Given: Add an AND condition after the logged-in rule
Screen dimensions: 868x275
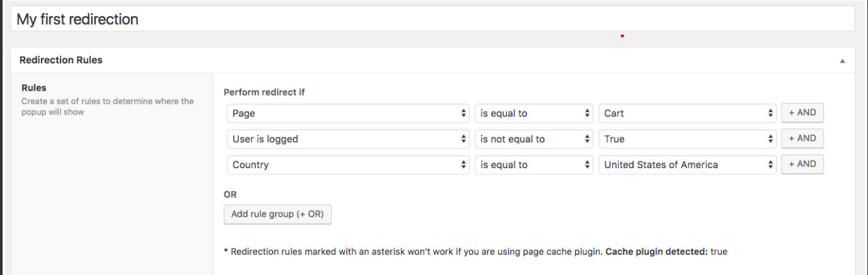Looking at the screenshot, I should [x=802, y=138].
